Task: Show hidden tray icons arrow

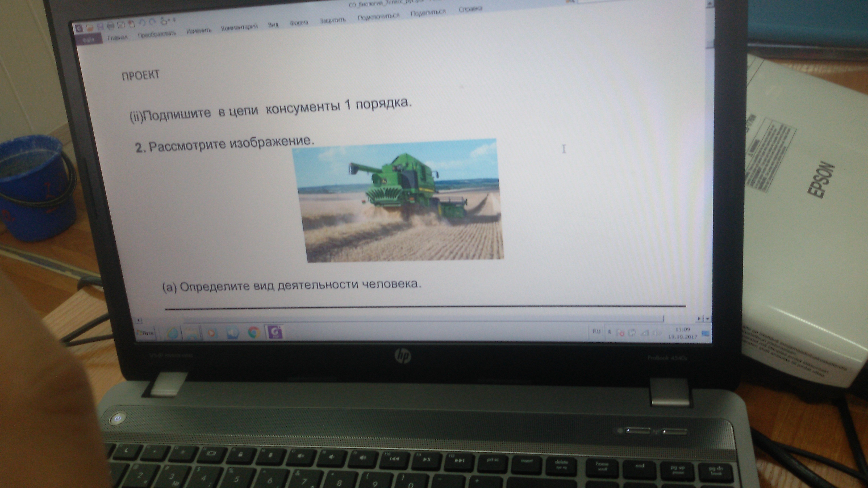Action: tap(609, 332)
